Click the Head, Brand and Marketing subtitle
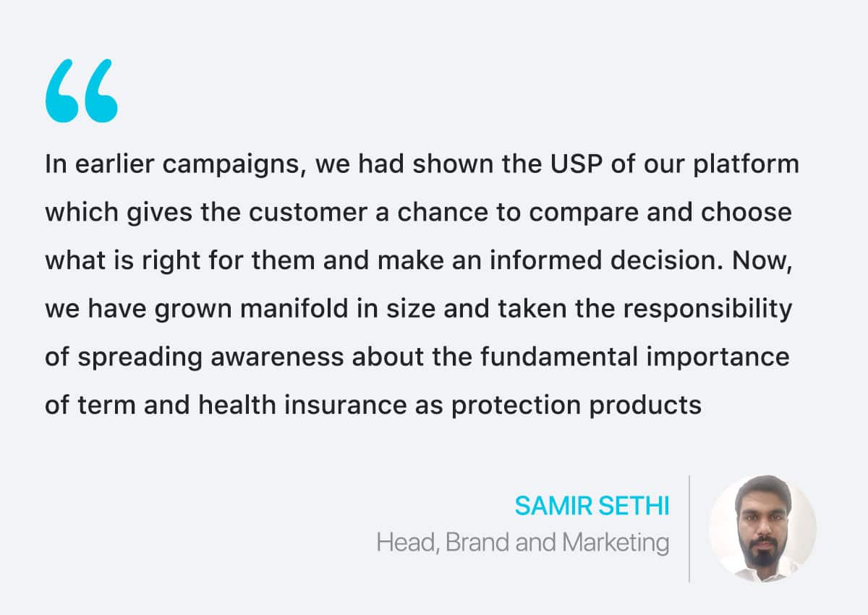The width and height of the screenshot is (868, 615). 522,543
